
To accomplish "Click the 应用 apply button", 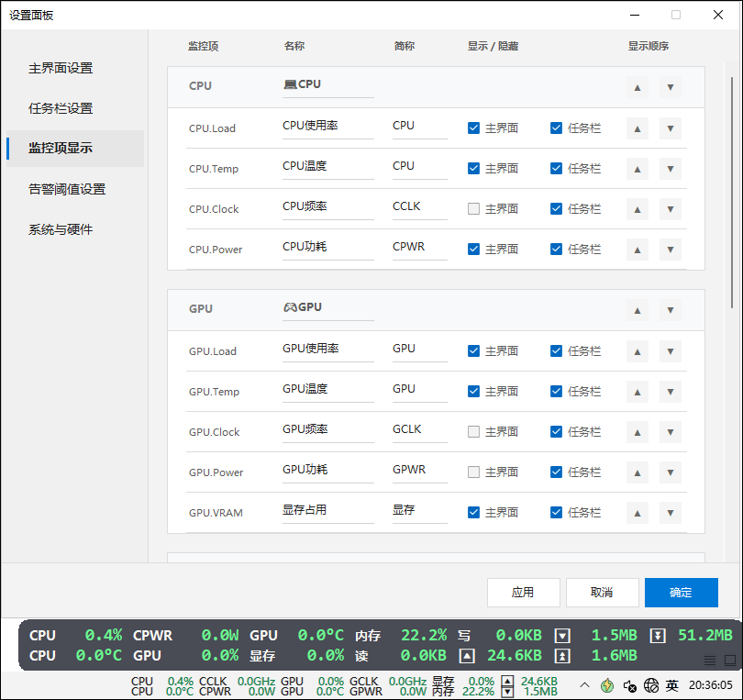I will point(523,593).
